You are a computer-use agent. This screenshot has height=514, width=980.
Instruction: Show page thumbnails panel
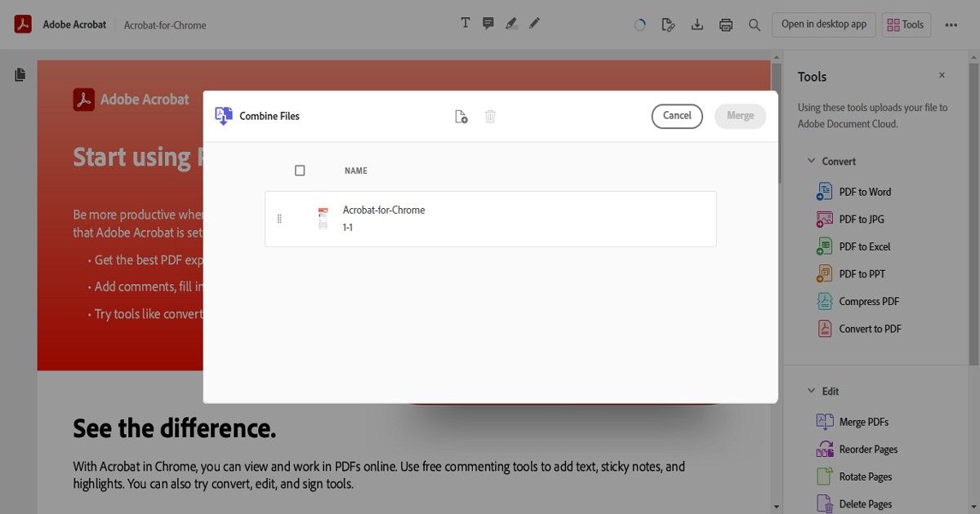point(20,74)
